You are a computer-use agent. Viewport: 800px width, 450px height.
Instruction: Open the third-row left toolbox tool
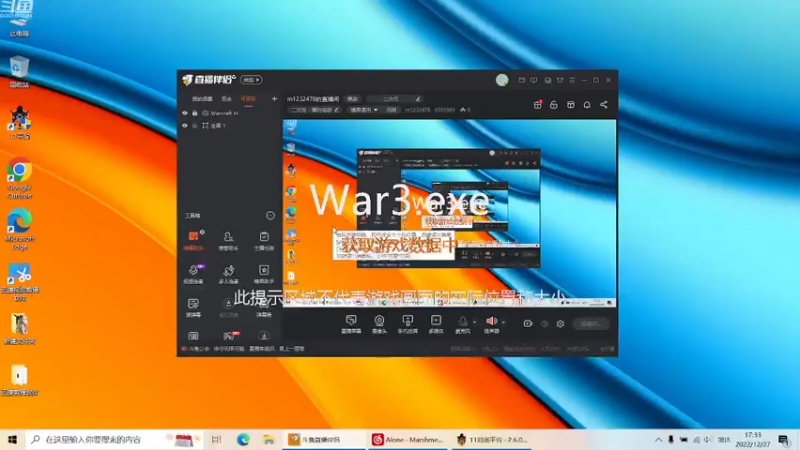coord(193,308)
